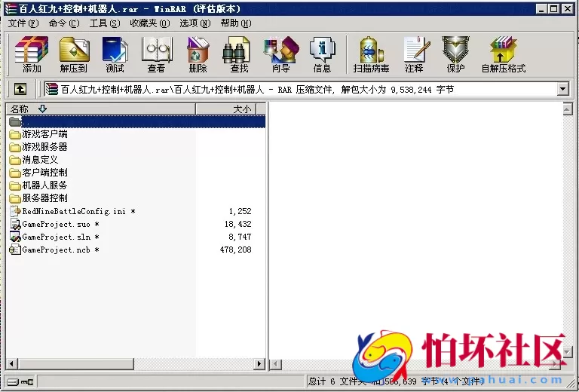Sort by the Size (大小) column header
The height and width of the screenshot is (392, 579).
pos(226,109)
